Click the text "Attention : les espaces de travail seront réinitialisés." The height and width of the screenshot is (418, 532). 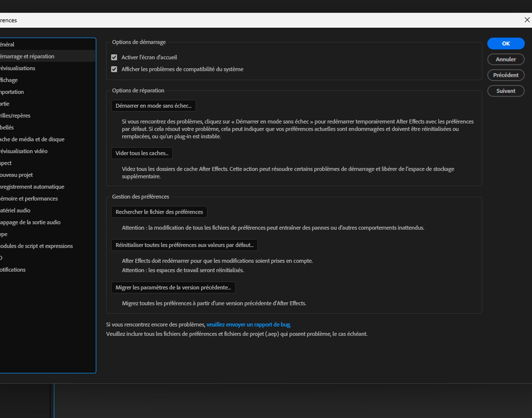(183, 270)
